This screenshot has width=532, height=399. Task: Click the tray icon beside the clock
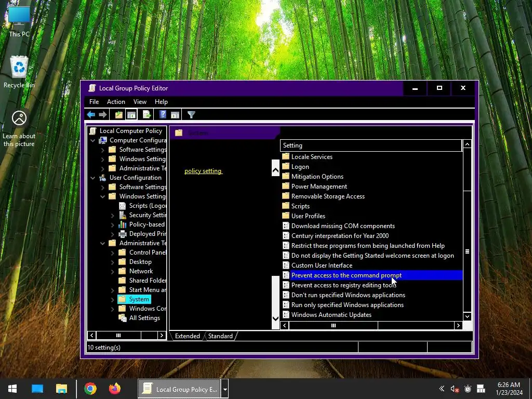click(x=481, y=389)
